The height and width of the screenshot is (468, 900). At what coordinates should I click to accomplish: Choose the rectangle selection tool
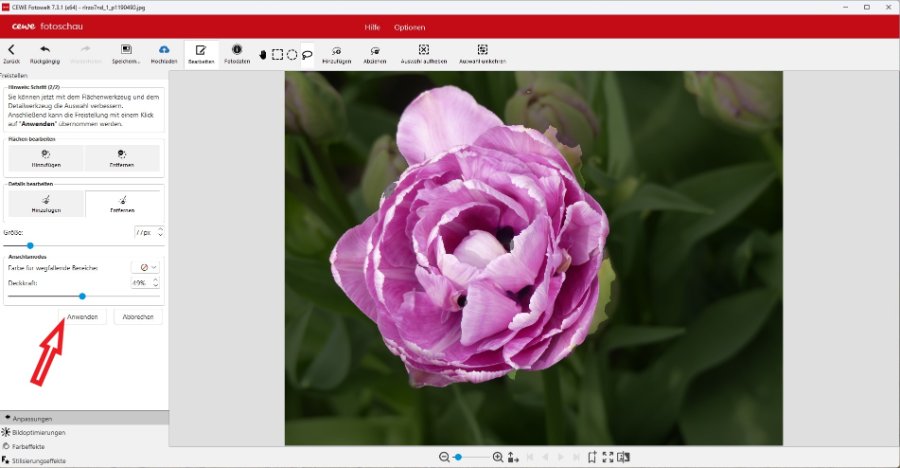coord(277,54)
